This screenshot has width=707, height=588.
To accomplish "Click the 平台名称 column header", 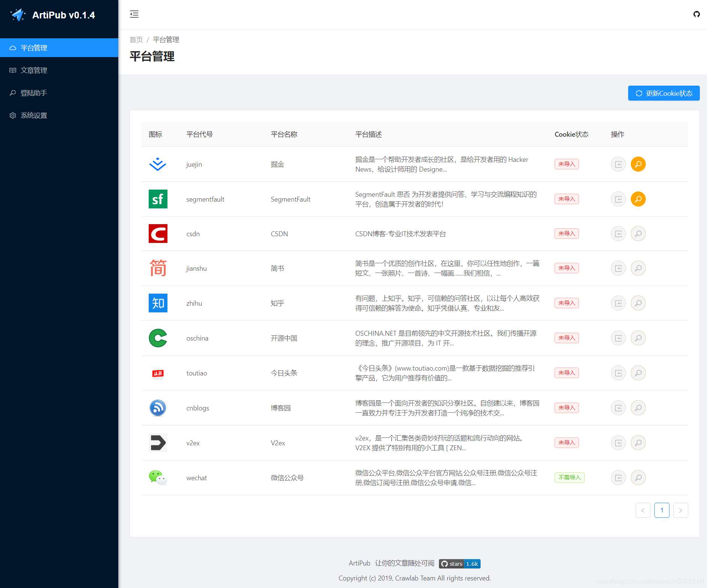I will click(284, 134).
